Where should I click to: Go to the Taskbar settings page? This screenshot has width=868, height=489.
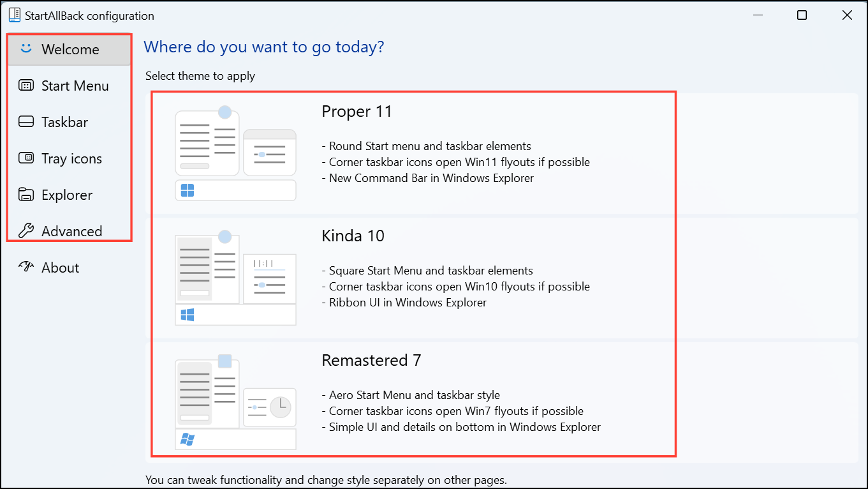[x=69, y=122]
